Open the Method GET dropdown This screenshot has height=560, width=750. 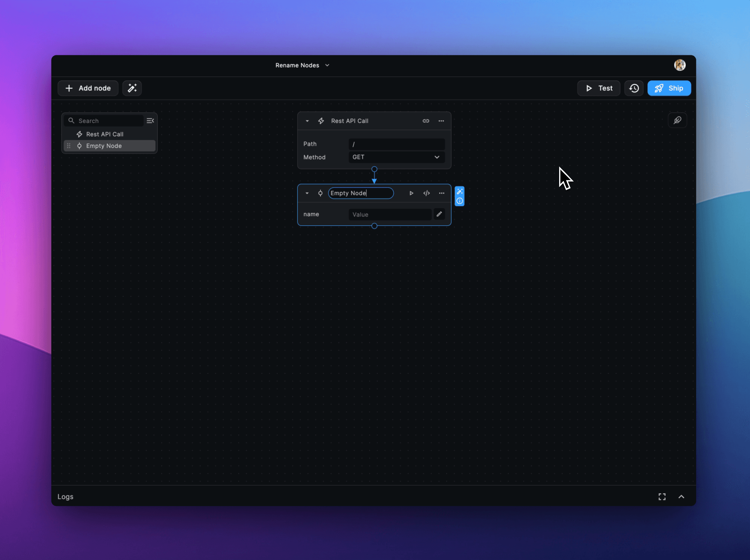pyautogui.click(x=396, y=157)
